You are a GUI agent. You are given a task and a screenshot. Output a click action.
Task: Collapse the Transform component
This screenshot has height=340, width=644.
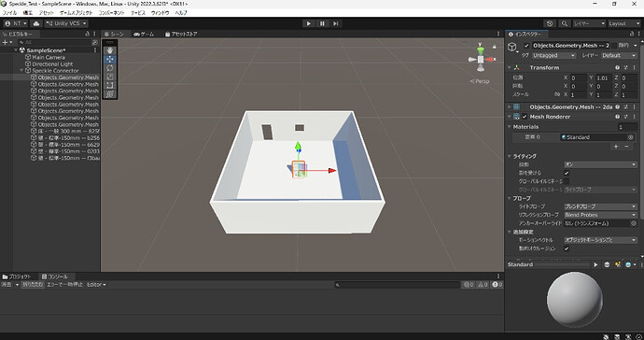[x=510, y=67]
